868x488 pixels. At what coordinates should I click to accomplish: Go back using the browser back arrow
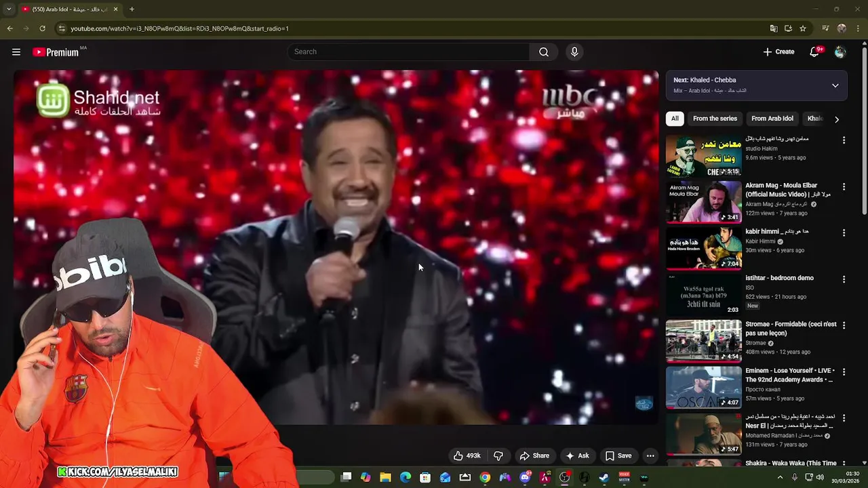click(9, 28)
